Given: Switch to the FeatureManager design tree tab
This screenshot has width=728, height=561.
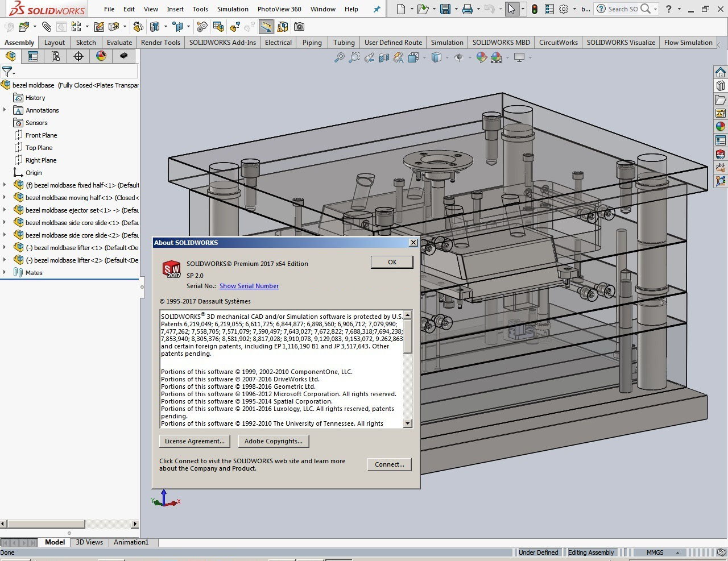Looking at the screenshot, I should point(11,56).
